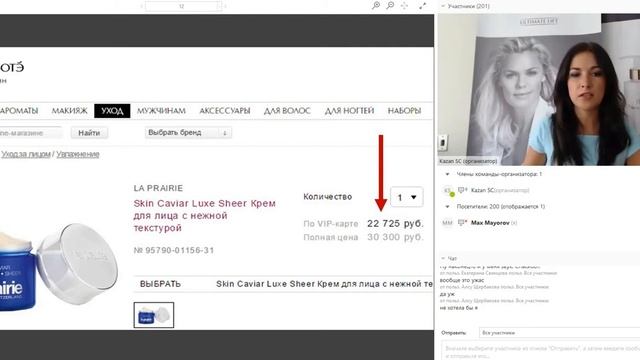Image resolution: width=640 pixels, height=360 pixels.
Task: Collapse the Чат panel
Action: pos(443,258)
